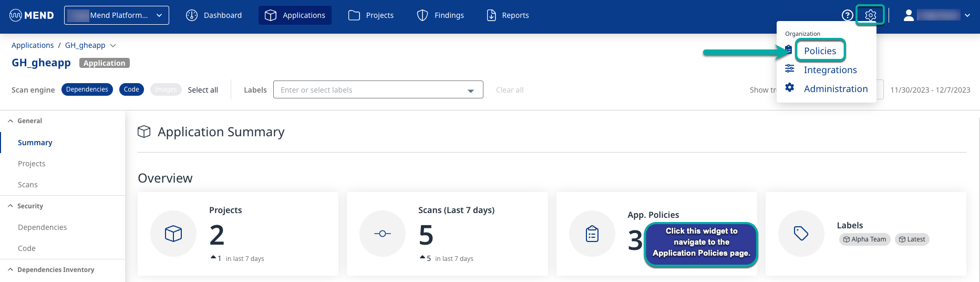The image size is (980, 282).
Task: Open Administration from the settings menu
Action: 835,89
